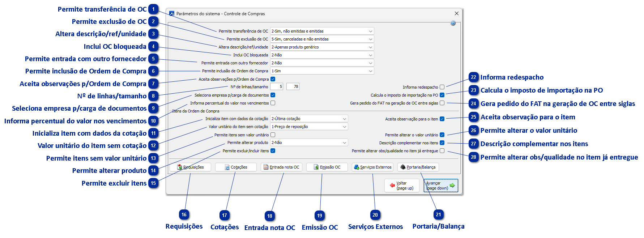Click the Itens da Ordem de Compra group label
Image resolution: width=644 pixels, height=238 pixels.
click(x=196, y=111)
